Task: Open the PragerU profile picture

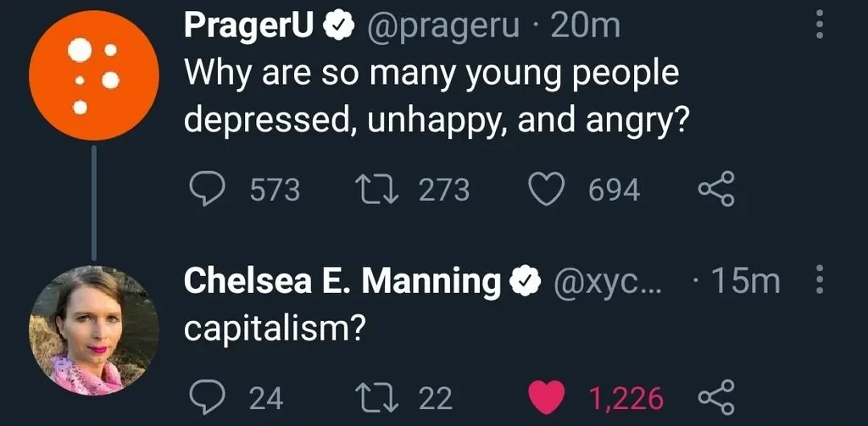Action: pyautogui.click(x=93, y=75)
